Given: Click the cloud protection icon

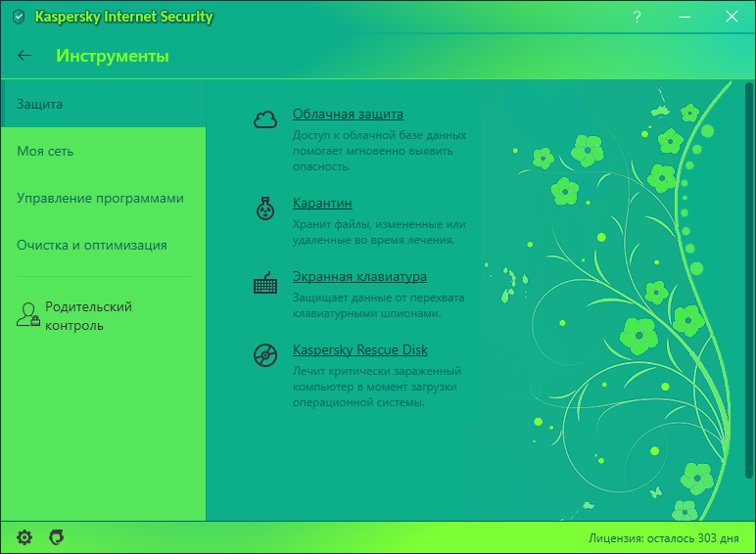Looking at the screenshot, I should tap(265, 119).
